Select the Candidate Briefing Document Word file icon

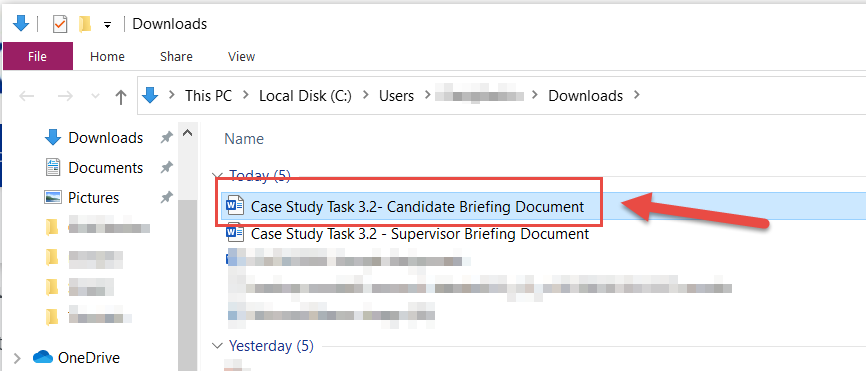point(235,206)
